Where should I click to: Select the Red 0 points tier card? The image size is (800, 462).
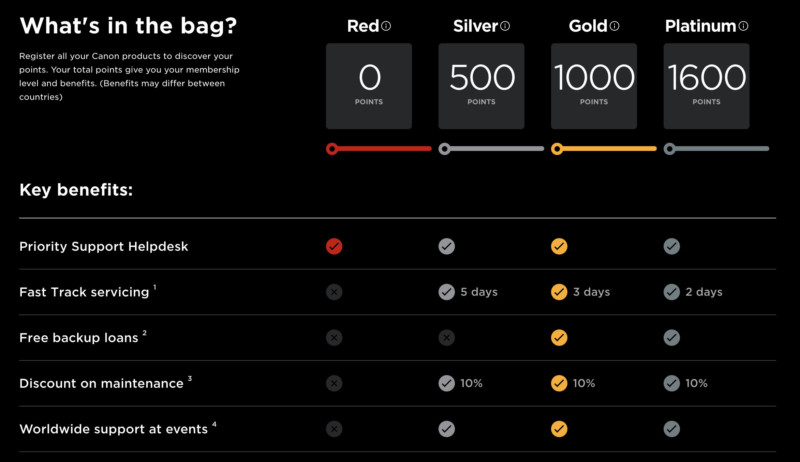[x=369, y=86]
